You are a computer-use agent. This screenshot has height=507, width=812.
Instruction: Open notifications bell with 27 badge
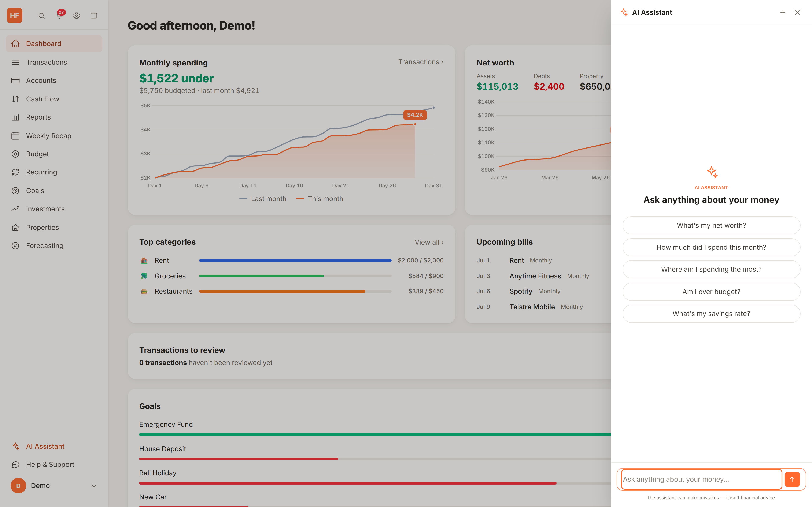[59, 15]
